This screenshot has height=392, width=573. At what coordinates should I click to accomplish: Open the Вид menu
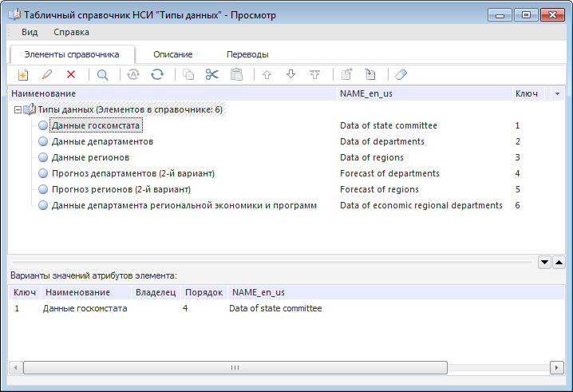(x=30, y=32)
